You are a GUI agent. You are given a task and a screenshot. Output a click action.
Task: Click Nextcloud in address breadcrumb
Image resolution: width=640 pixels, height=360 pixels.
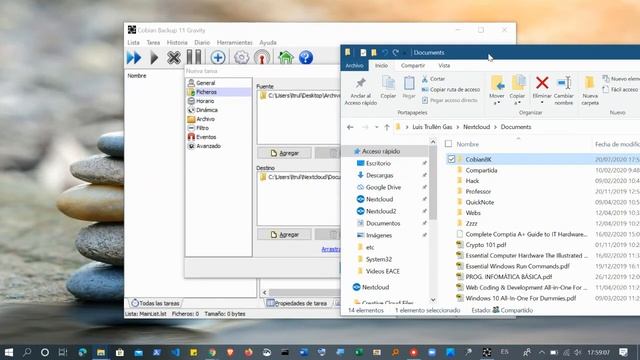[476, 127]
